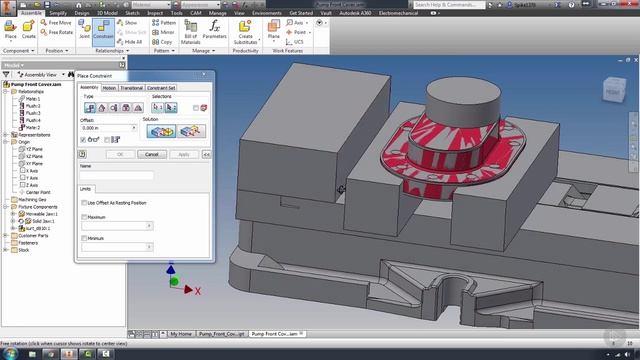This screenshot has width=640, height=360.
Task: Expand the Position panel dropdown
Action: pos(67,51)
